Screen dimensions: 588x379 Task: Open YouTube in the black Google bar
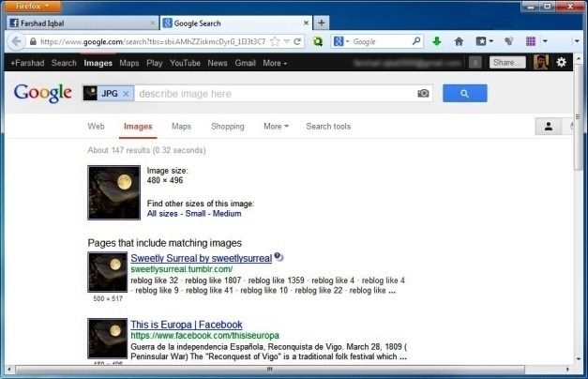click(185, 63)
